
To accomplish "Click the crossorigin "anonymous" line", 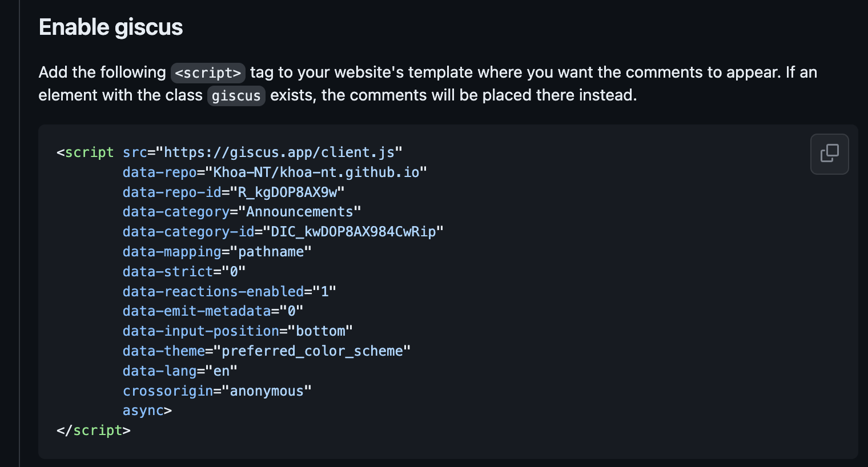I will (217, 391).
